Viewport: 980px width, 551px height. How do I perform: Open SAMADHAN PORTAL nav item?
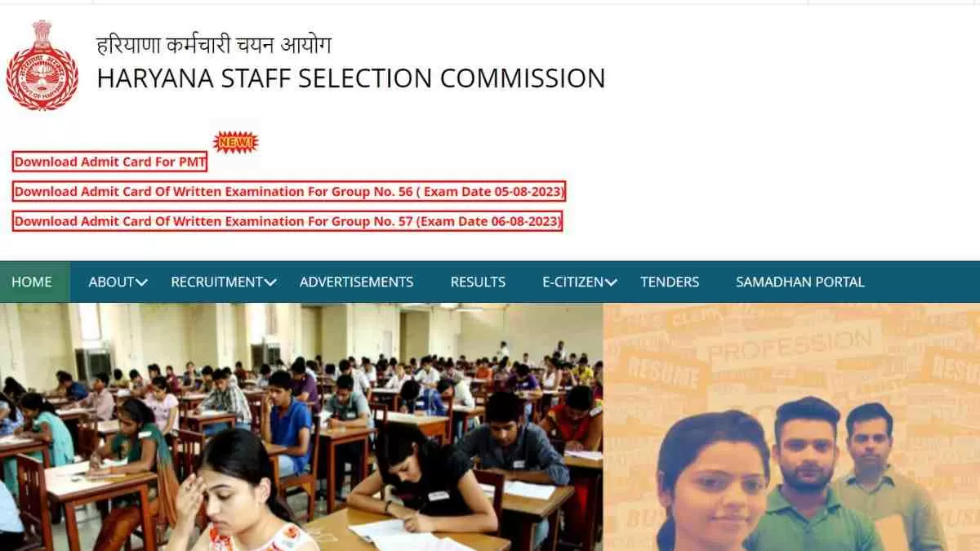pos(800,282)
